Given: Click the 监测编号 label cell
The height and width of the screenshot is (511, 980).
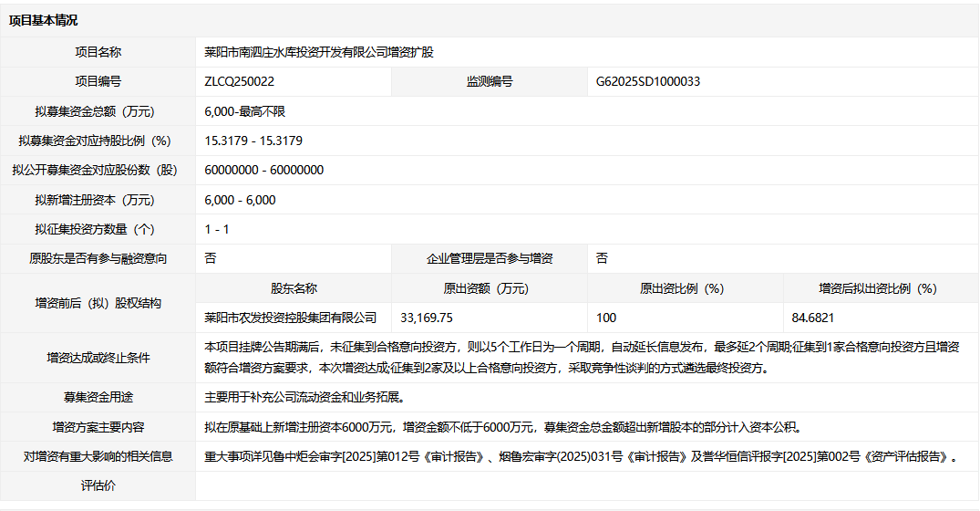Looking at the screenshot, I should point(490,81).
